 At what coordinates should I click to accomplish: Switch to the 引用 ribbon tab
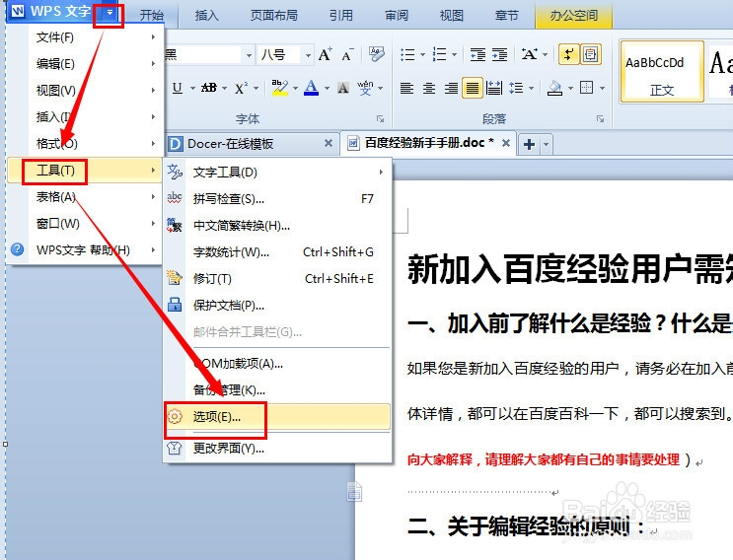[x=340, y=16]
